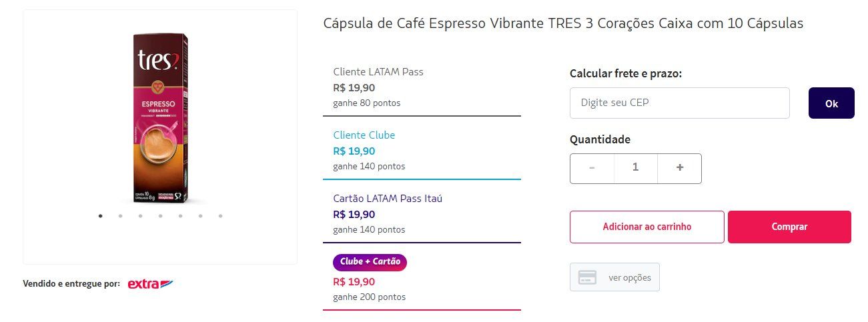Click the espresso capsule product image
This screenshot has width=868, height=322.
(x=160, y=119)
